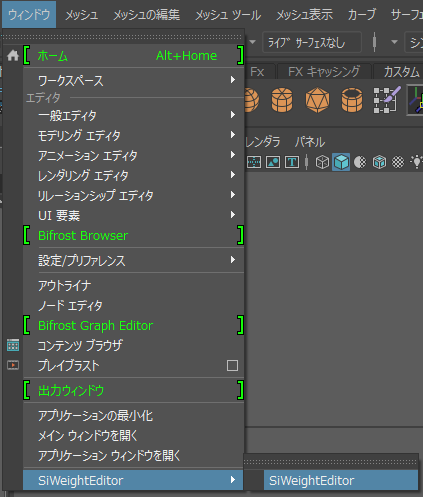The image size is (423, 497).
Task: Switch to the カスタム shelf tab
Action: pos(401,72)
